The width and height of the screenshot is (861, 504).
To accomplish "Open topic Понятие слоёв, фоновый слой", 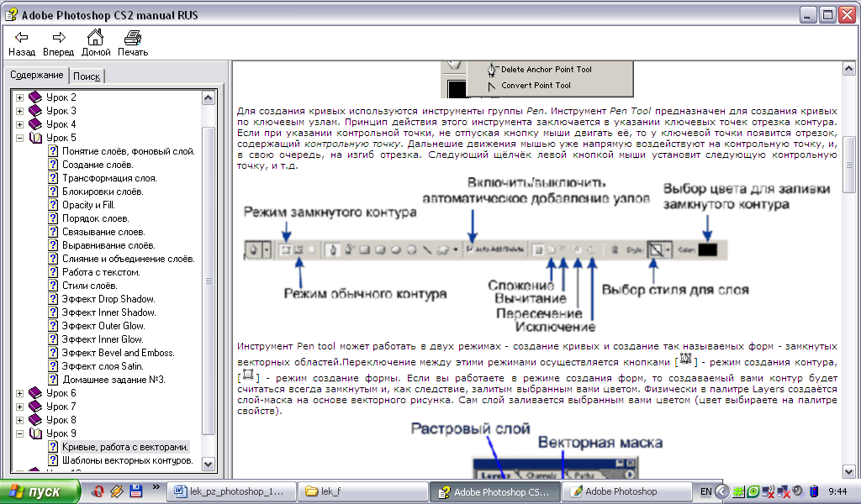I will (129, 151).
